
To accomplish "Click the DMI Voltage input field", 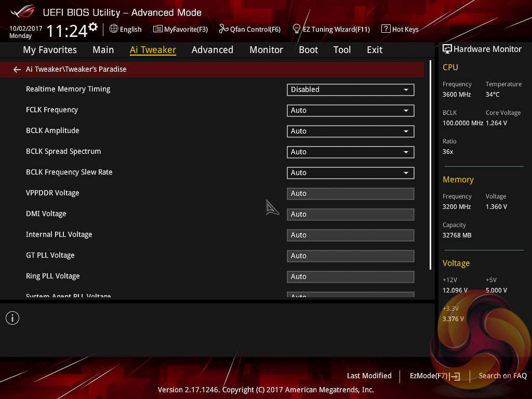I will [x=351, y=215].
